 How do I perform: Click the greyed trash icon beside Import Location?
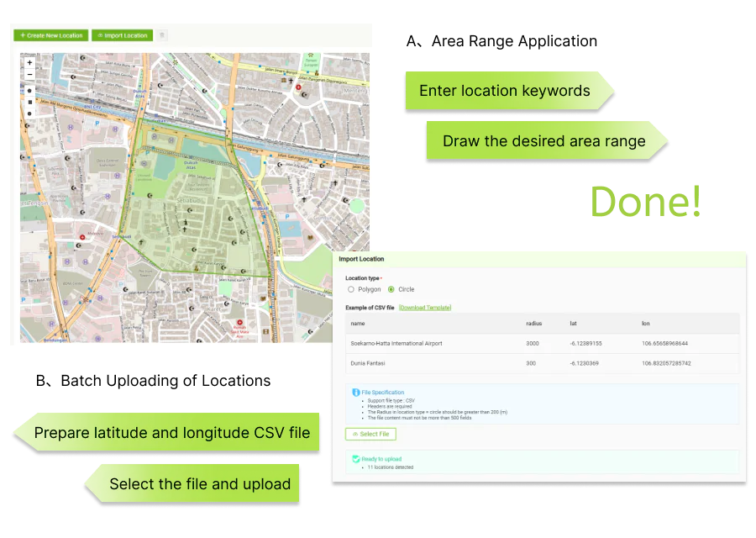click(162, 35)
